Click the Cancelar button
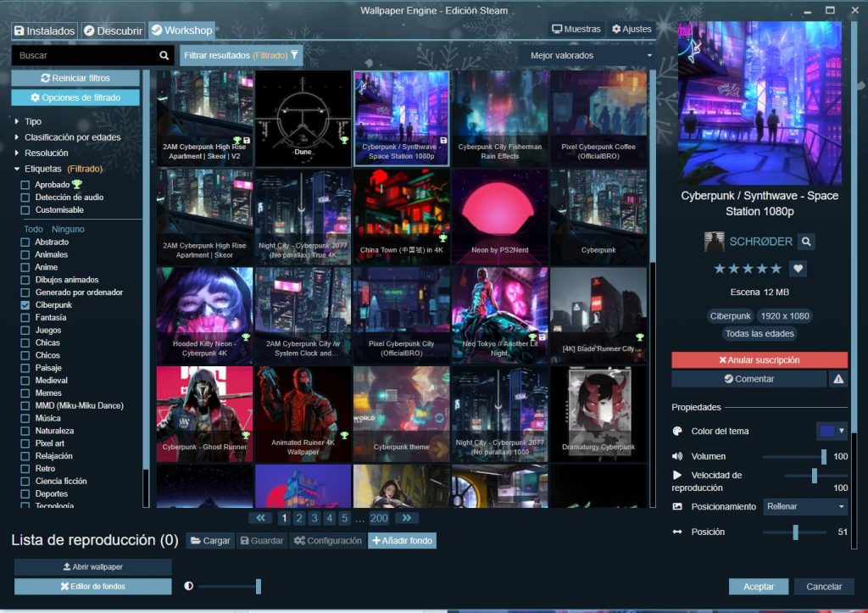This screenshot has height=613, width=868. pos(824,587)
